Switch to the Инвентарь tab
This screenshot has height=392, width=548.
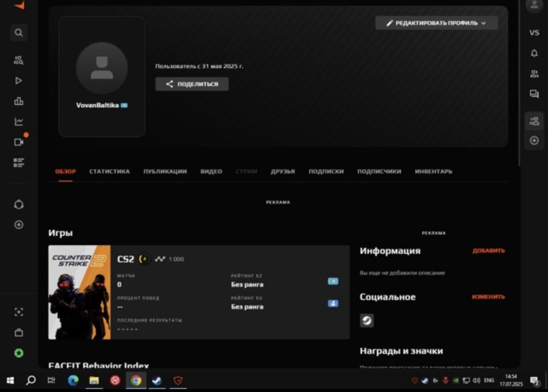(433, 171)
